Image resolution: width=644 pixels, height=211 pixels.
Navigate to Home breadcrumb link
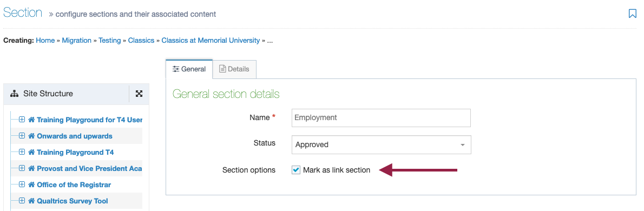tap(45, 40)
